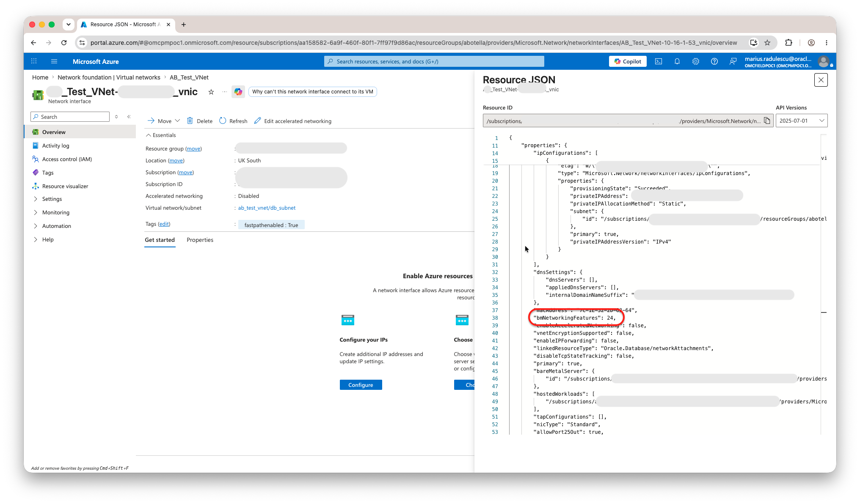Open Resource visualizer
860x504 pixels.
(65, 186)
